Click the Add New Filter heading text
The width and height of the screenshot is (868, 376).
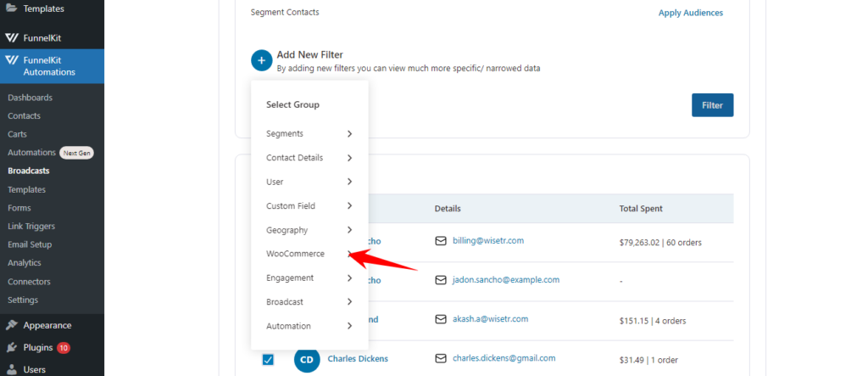pyautogui.click(x=310, y=55)
